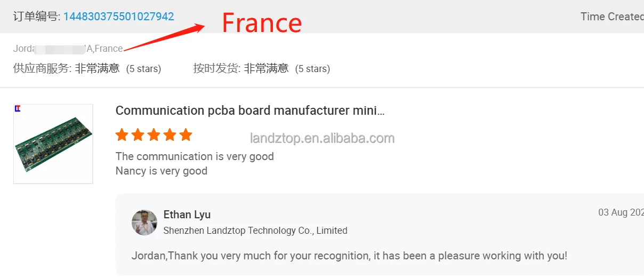Click the fourth orange rating star
This screenshot has width=644, height=277.
point(170,134)
